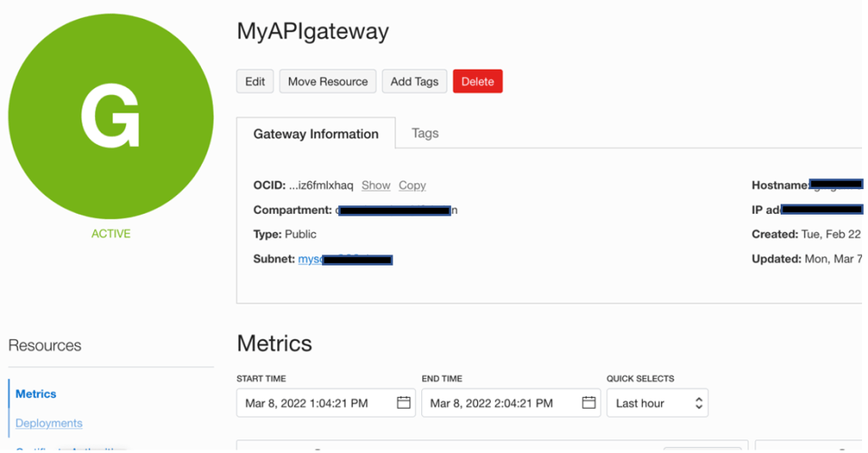This screenshot has width=868, height=453.
Task: Click the ACTIVE status label
Action: (x=111, y=233)
